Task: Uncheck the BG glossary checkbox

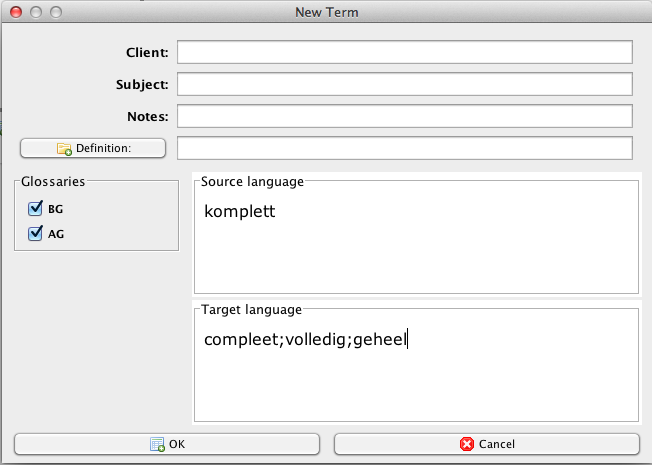Action: pyautogui.click(x=36, y=209)
